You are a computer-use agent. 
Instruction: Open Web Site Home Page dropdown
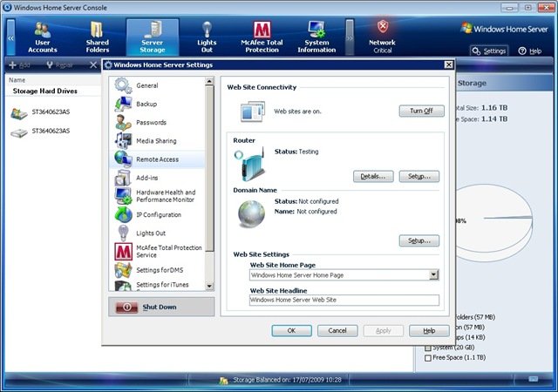(x=433, y=275)
